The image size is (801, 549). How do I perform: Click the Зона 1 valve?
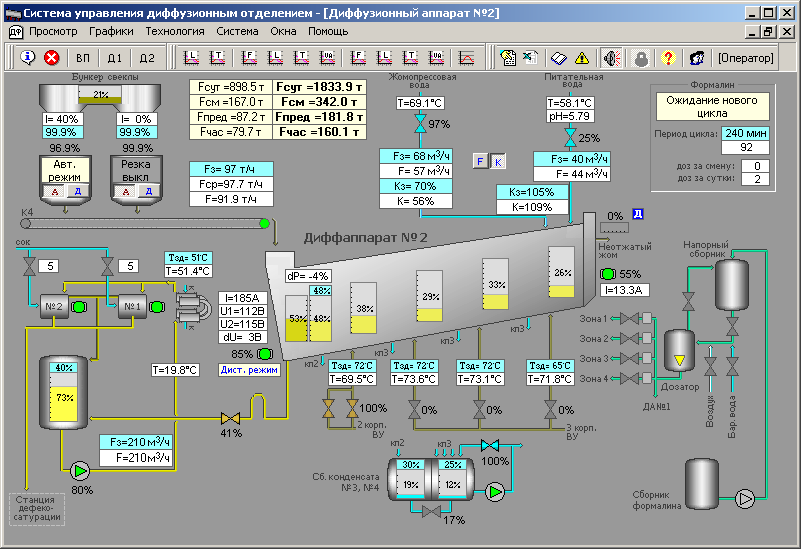(630, 319)
